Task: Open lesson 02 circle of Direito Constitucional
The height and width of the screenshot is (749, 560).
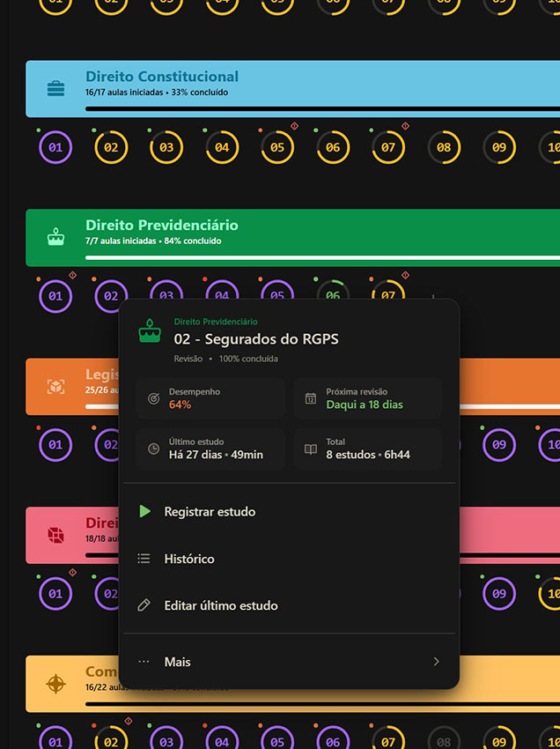Action: [x=111, y=147]
